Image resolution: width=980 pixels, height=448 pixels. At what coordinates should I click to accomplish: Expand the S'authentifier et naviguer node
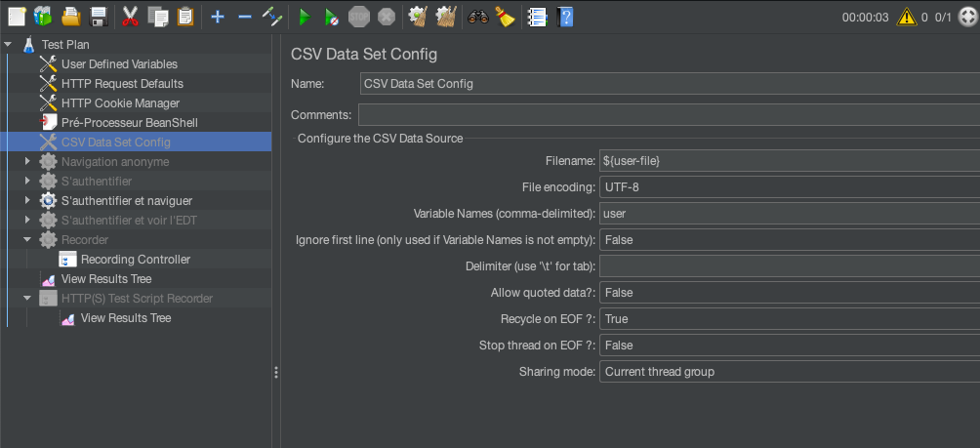[x=27, y=201]
